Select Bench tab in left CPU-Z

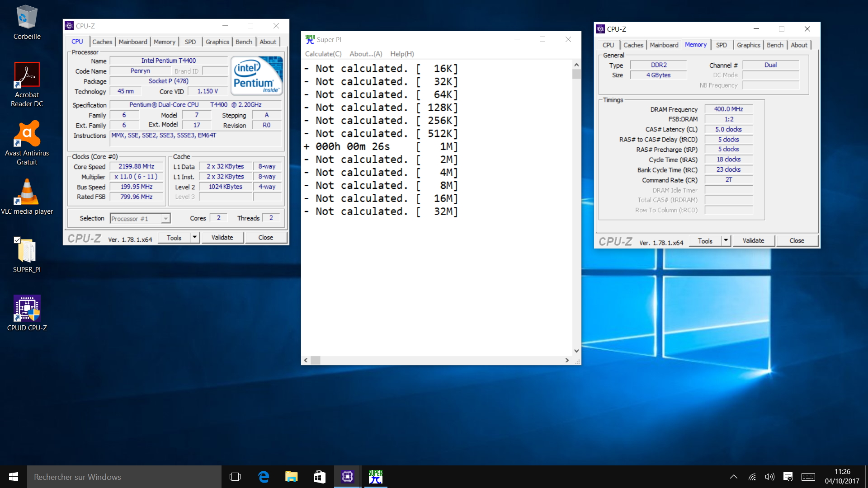(x=244, y=42)
